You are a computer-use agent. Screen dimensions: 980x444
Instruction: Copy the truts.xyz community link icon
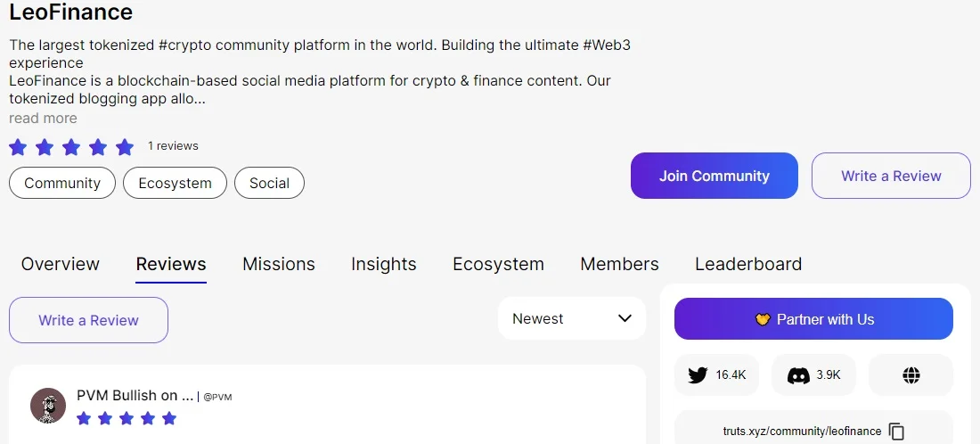(896, 432)
